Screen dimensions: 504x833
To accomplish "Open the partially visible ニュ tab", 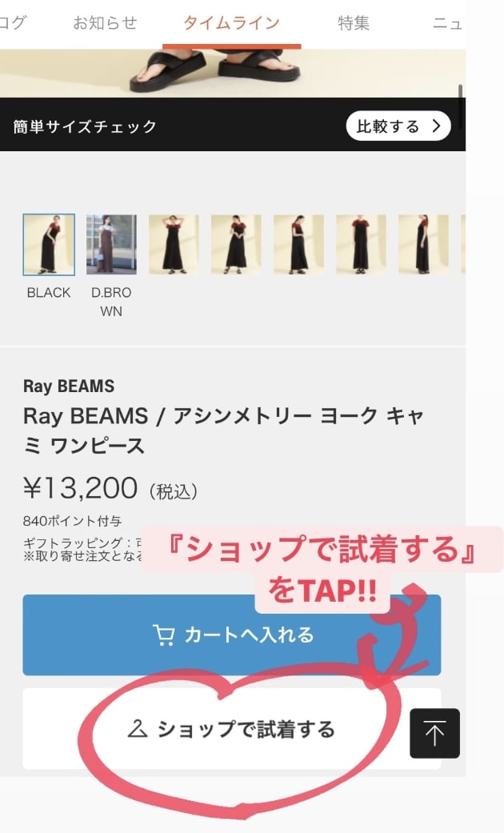I will (x=447, y=23).
